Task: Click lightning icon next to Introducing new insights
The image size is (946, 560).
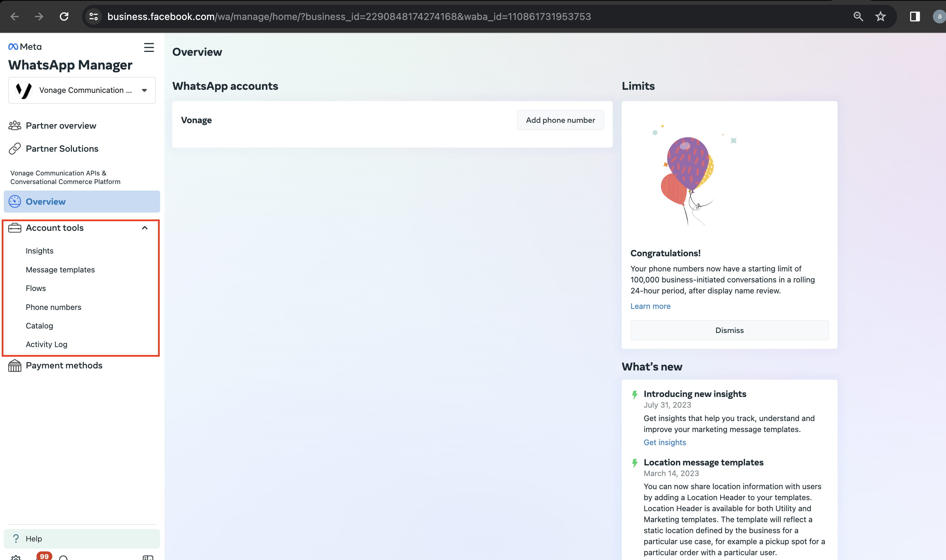Action: point(635,395)
